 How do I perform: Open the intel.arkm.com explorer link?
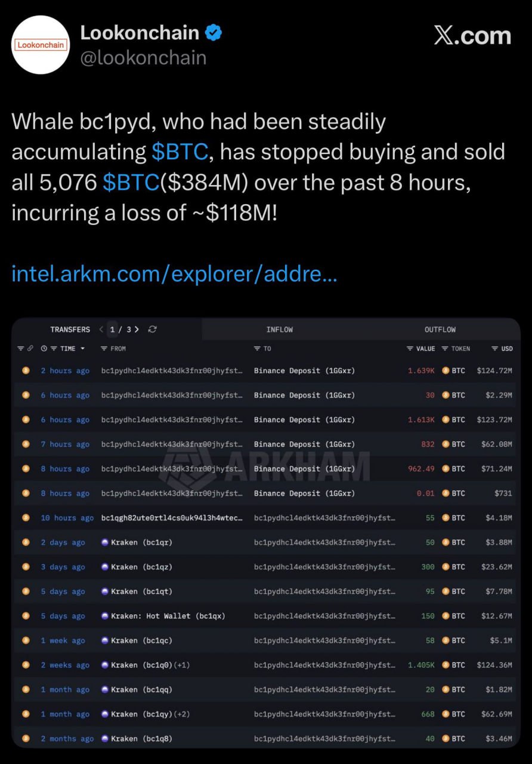174,274
